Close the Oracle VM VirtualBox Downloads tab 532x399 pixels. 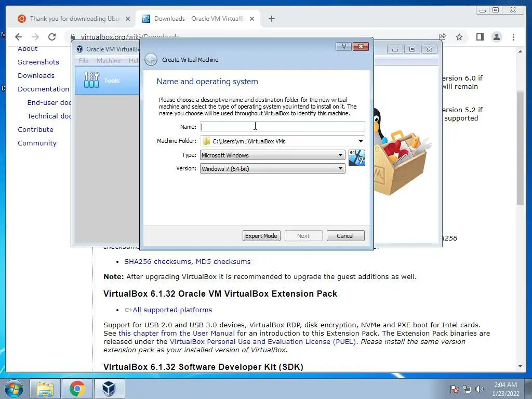[x=252, y=19]
